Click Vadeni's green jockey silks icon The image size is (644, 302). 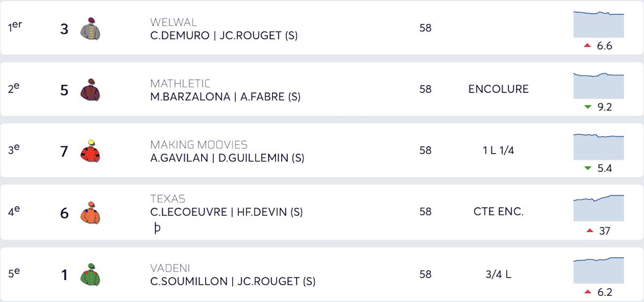pos(90,275)
